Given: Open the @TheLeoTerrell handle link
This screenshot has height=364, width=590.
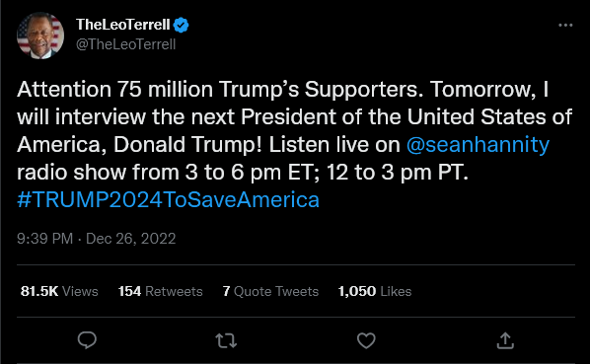Looking at the screenshot, I should 125,44.
